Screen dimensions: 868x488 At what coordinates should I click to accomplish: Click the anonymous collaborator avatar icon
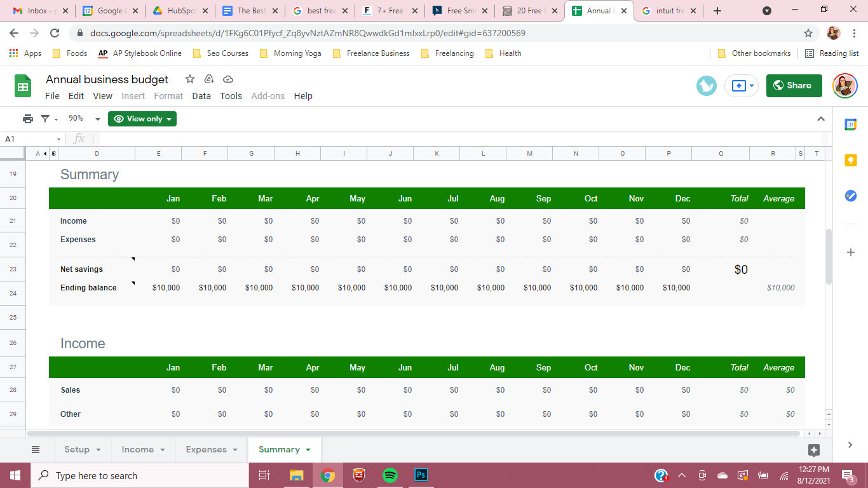pos(707,86)
